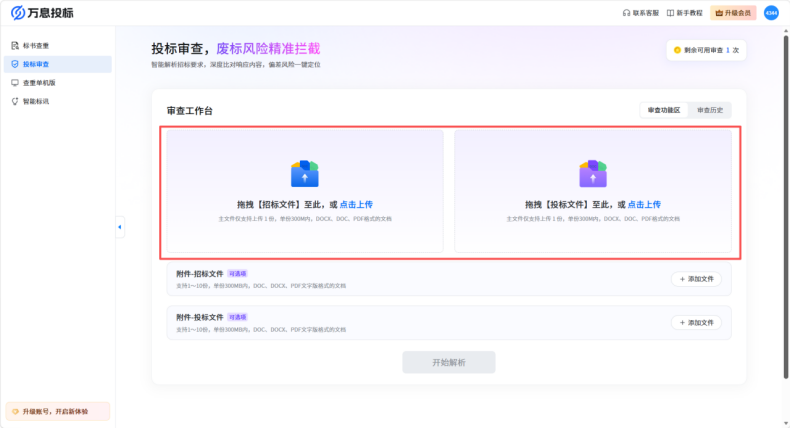Viewport: 791px width, 429px height.
Task: Click 添加文件 for 附件-招标文件
Action: pos(696,279)
